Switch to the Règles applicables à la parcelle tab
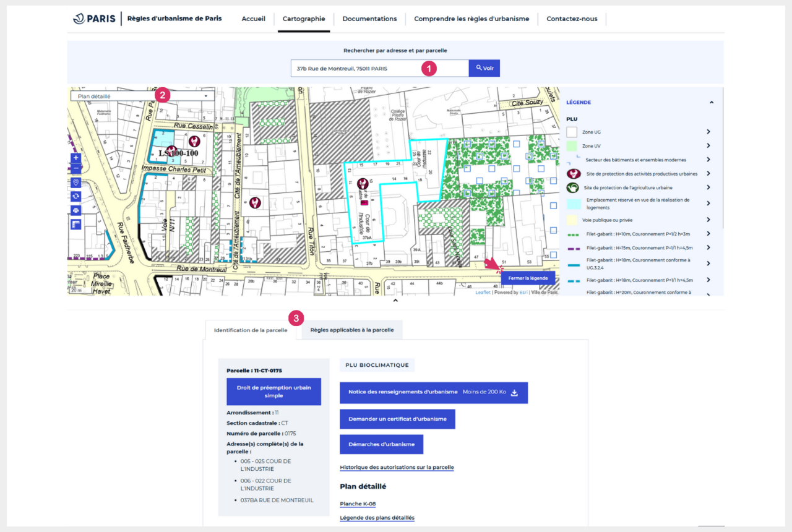Viewport: 792px width, 532px height. point(351,330)
